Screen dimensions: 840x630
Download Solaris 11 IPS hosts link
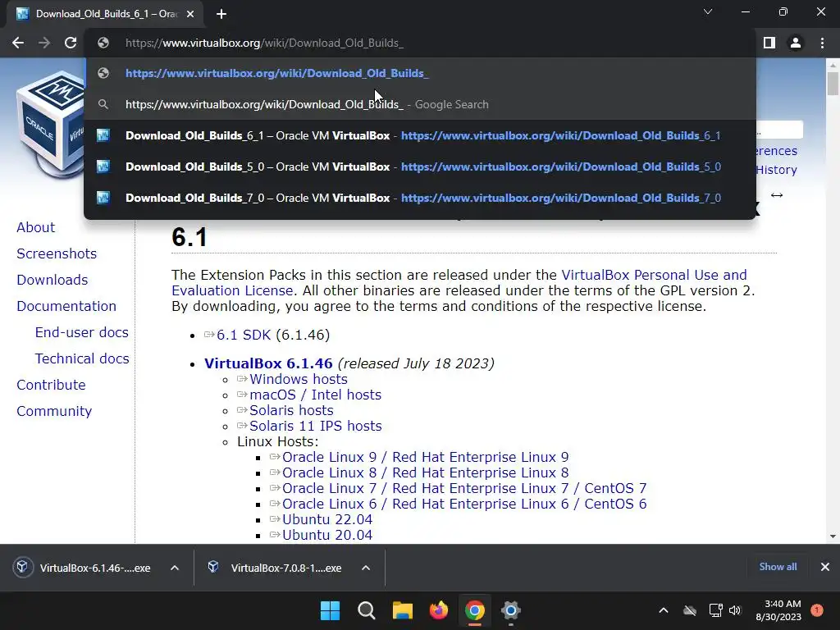pos(316,426)
